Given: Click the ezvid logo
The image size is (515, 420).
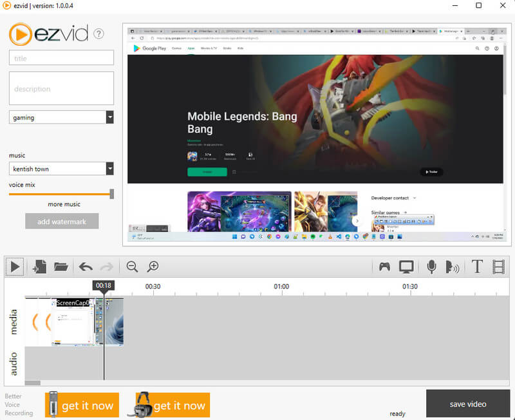Looking at the screenshot, I should coord(49,34).
